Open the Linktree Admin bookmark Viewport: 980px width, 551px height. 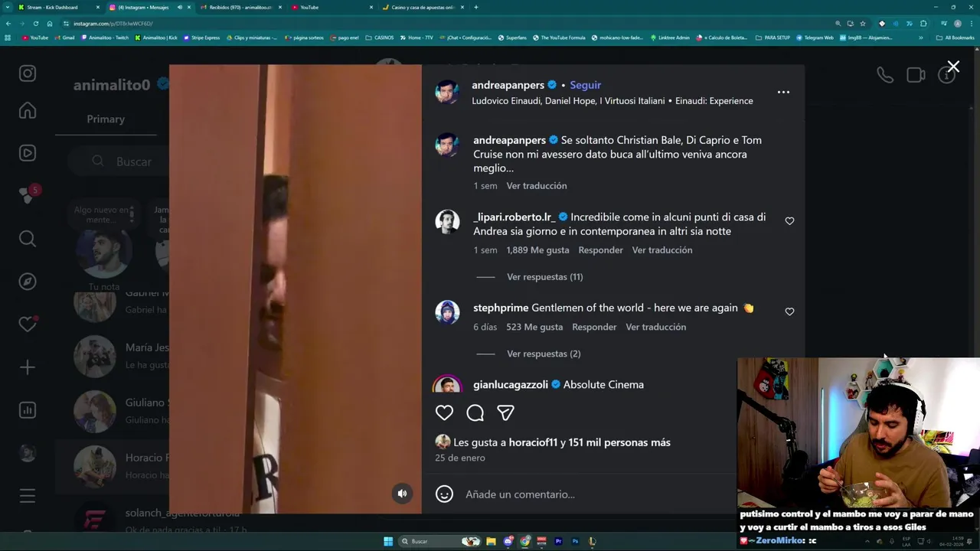pos(670,37)
